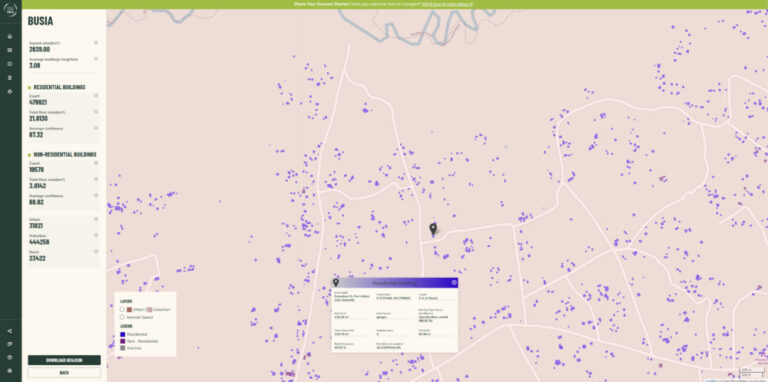Click the Residential Building popup title bar
Viewport: 768px width, 382px height.
(x=395, y=283)
